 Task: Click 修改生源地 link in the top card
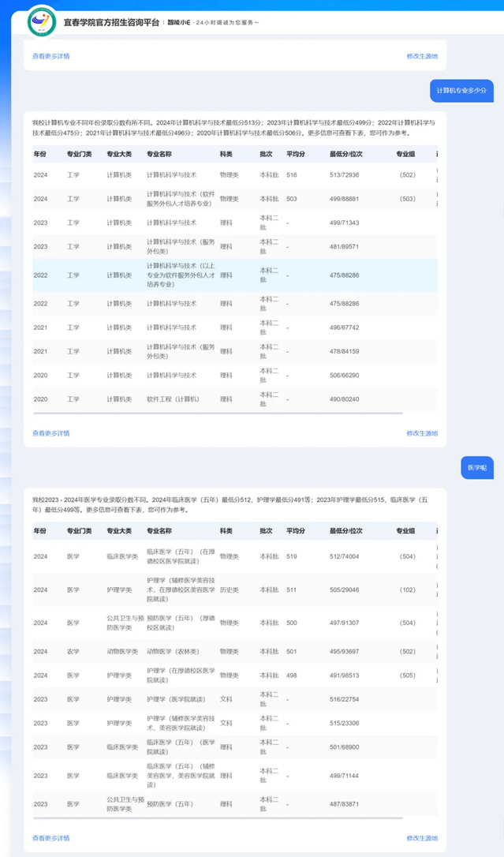[x=422, y=56]
